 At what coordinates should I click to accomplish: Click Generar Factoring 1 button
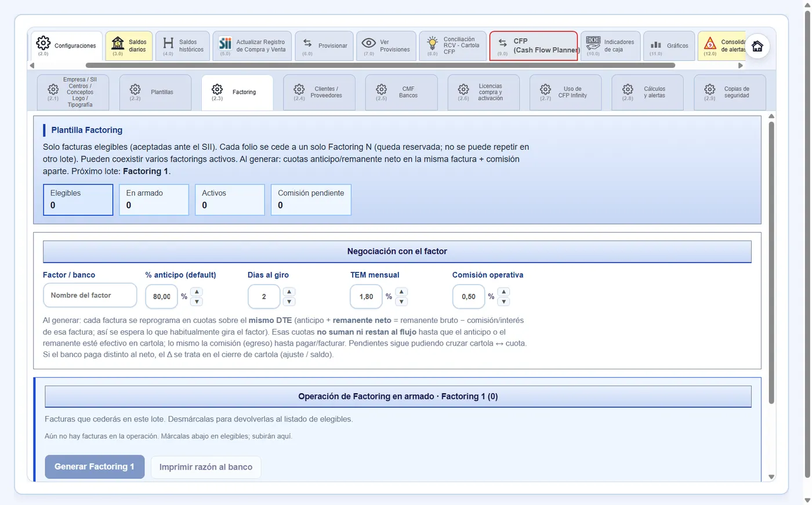[95, 467]
